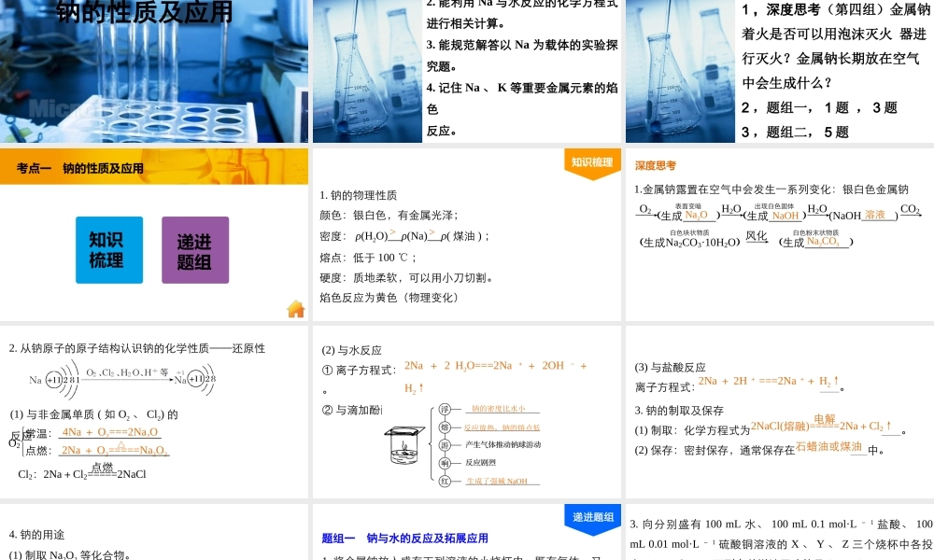Click the line 焰色反应为黄色（物理变化）
The height and width of the screenshot is (560, 934).
pyautogui.click(x=390, y=298)
